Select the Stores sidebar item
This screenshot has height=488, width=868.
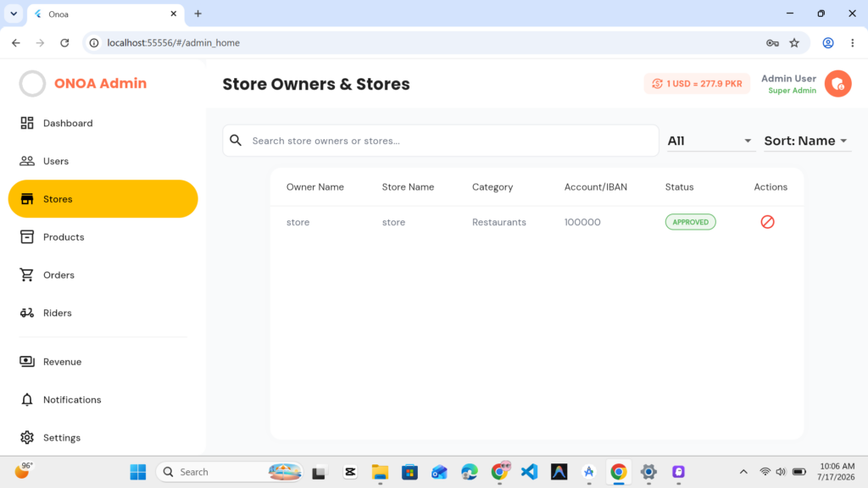click(103, 198)
